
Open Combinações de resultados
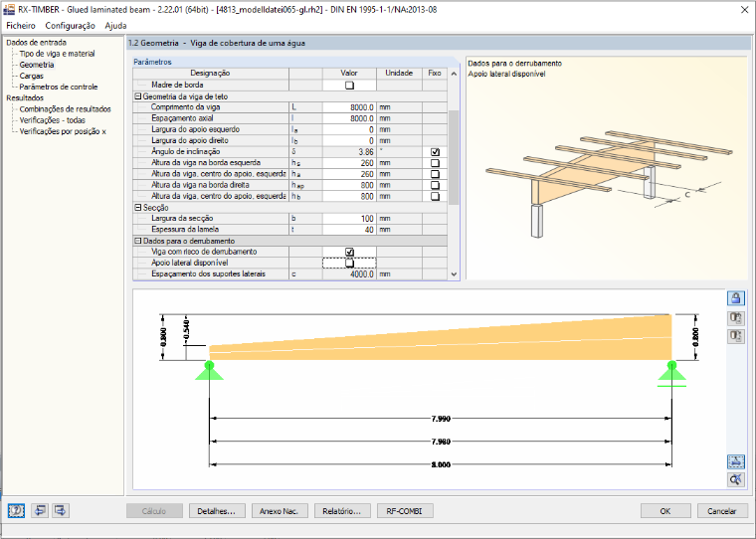point(65,109)
